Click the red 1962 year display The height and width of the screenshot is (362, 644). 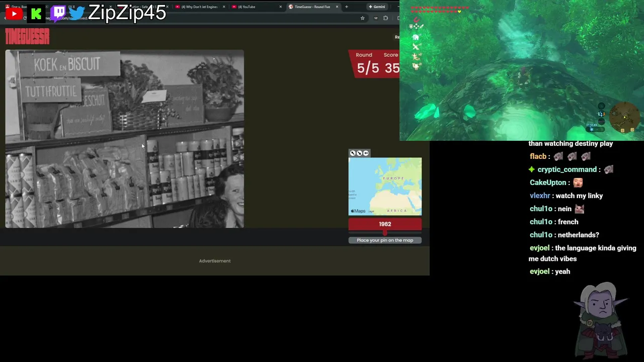coord(385,224)
